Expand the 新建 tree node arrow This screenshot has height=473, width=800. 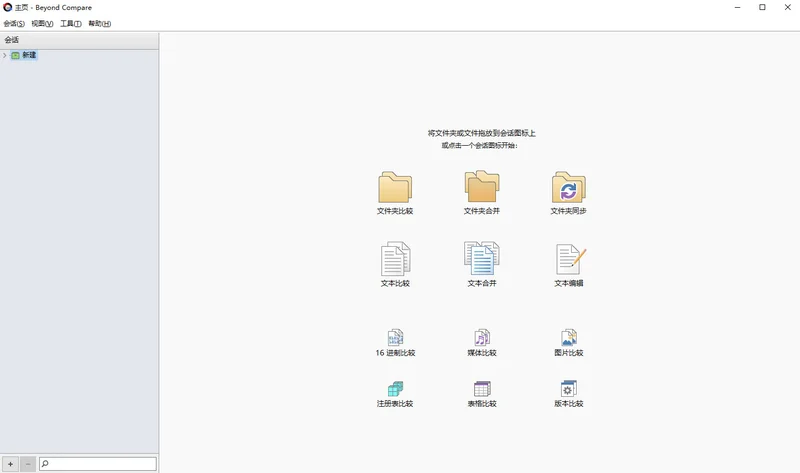pyautogui.click(x=5, y=55)
